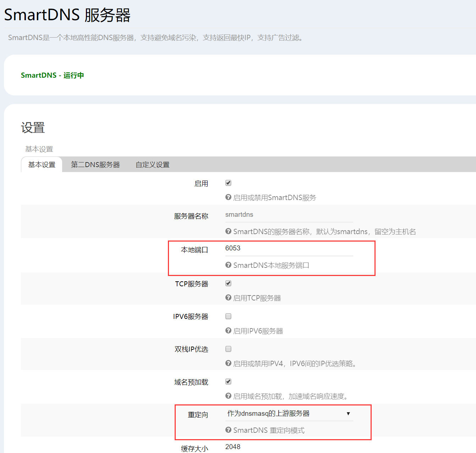This screenshot has width=476, height=453.
Task: Click help icon beside 启用IPV6服务器
Action: pyautogui.click(x=228, y=331)
